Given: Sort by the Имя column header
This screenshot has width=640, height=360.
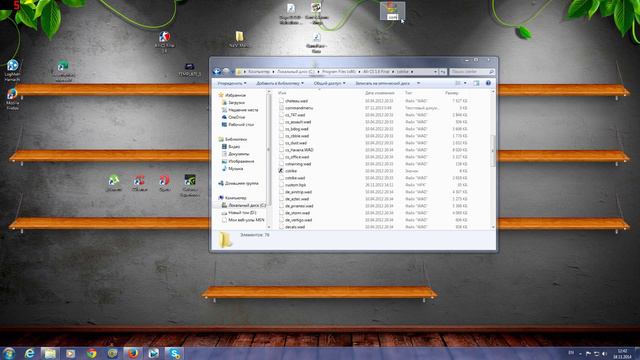Looking at the screenshot, I should [282, 93].
